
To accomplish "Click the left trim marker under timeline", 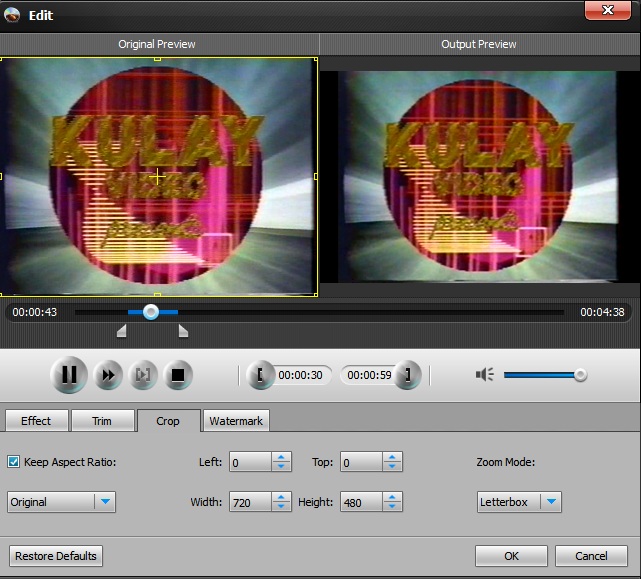I will click(122, 331).
